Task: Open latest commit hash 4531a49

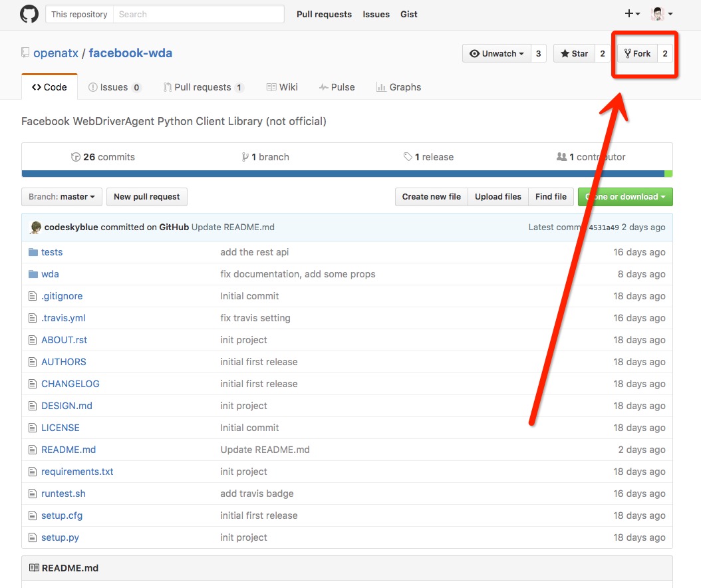Action: (x=603, y=227)
